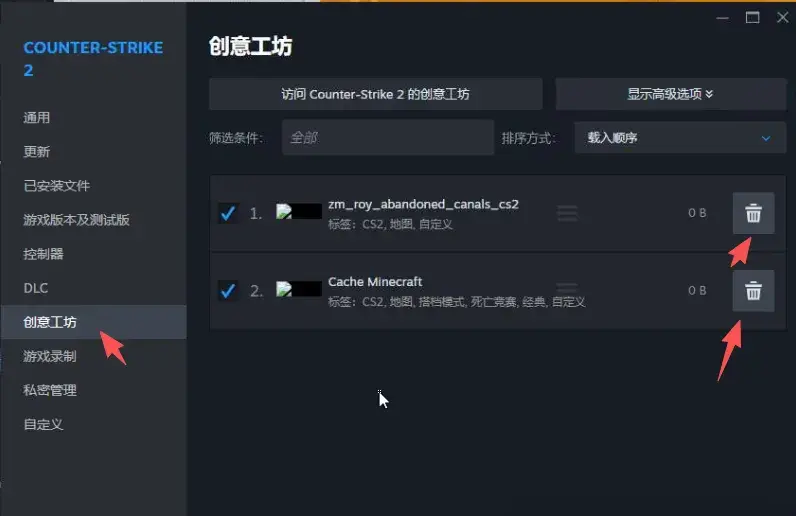
Task: Click the 0 B size of Cache Minecraft
Action: click(x=697, y=291)
